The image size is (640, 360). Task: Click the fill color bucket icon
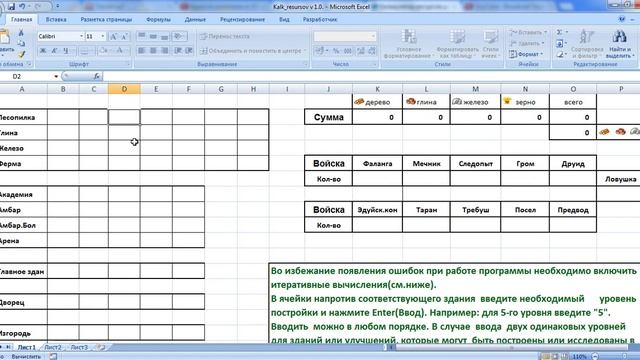pos(104,51)
